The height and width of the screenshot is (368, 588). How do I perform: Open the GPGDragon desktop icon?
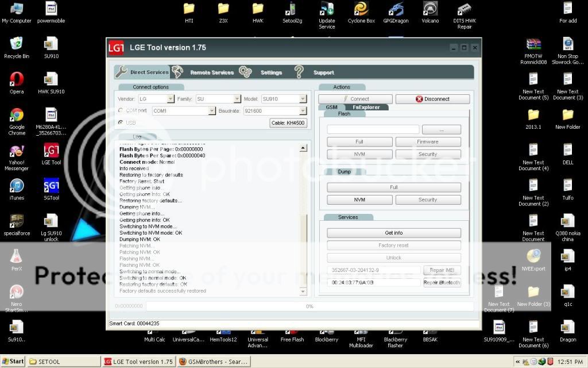396,13
